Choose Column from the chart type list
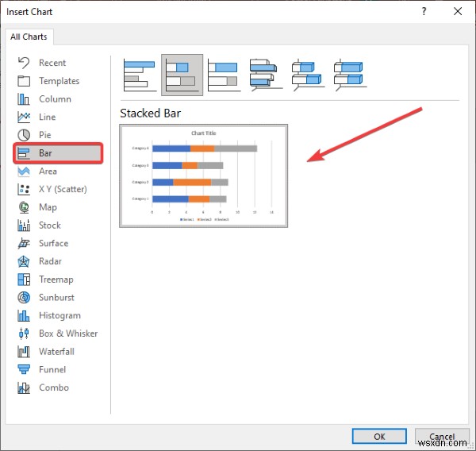 (55, 99)
